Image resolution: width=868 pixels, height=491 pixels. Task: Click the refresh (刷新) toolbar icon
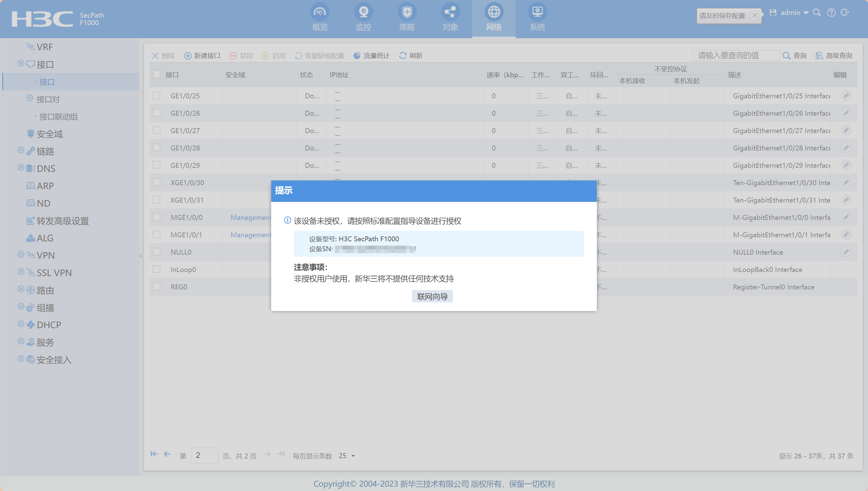pyautogui.click(x=403, y=56)
